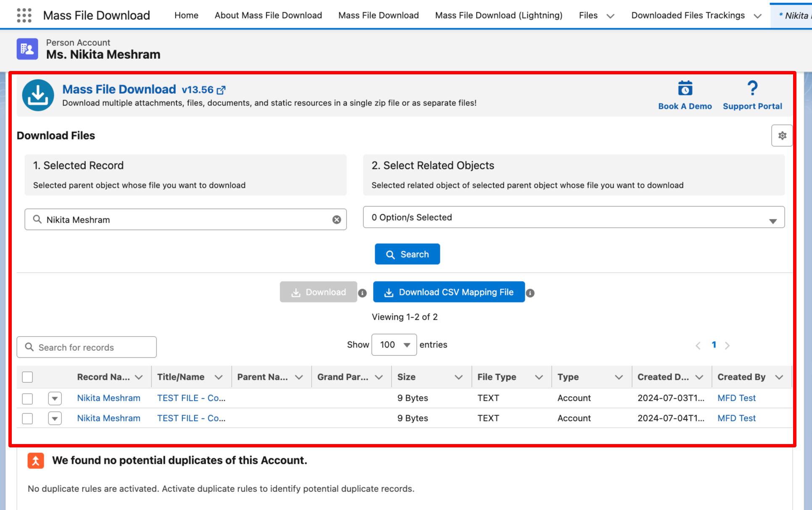Click the Search for records field
812x510 pixels.
click(x=87, y=347)
